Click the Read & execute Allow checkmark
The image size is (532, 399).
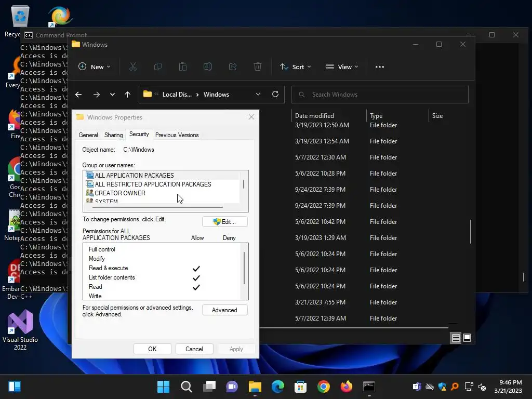tap(196, 269)
